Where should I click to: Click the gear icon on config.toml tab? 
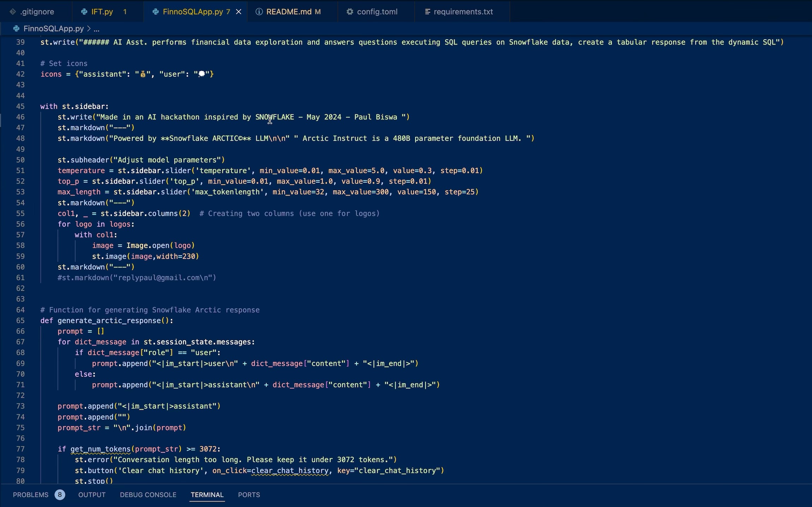(x=350, y=12)
